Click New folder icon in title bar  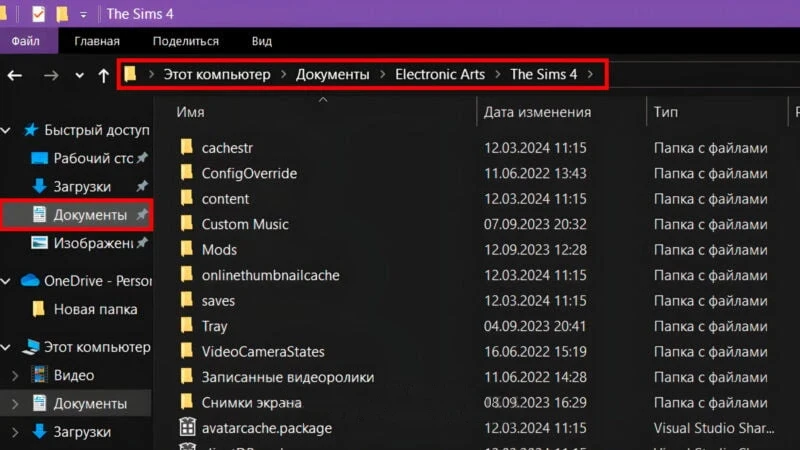point(62,14)
